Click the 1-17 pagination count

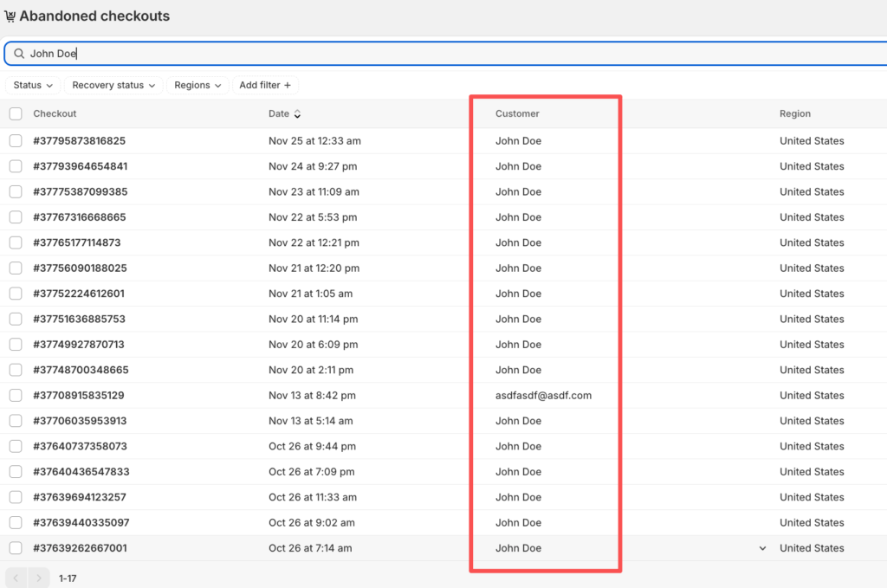68,578
